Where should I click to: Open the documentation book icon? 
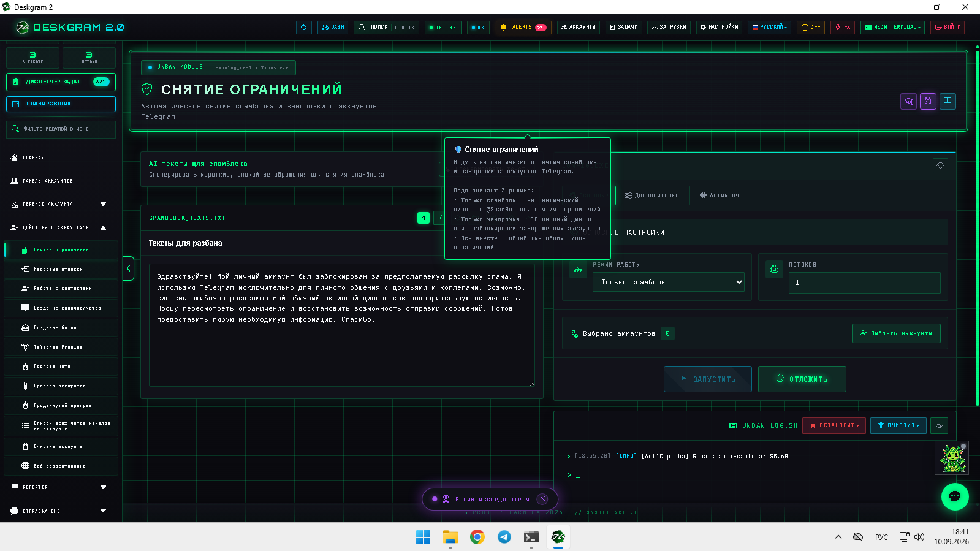tap(948, 101)
